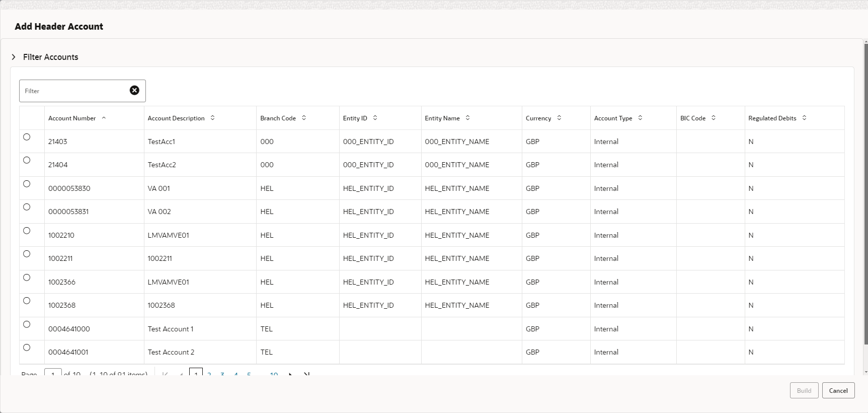Sort by Account Type column
The height and width of the screenshot is (413, 868).
[x=640, y=118]
